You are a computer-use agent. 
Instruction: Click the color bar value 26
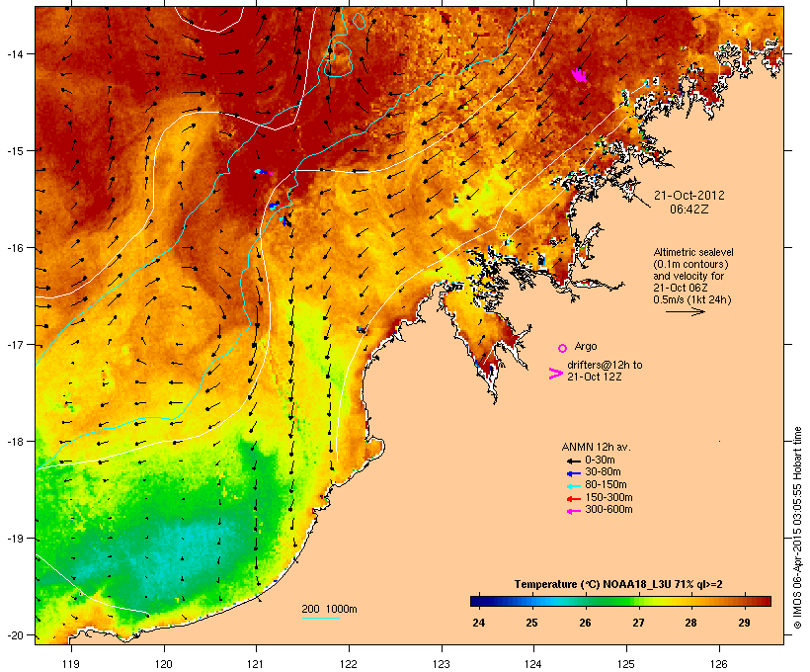click(x=586, y=623)
